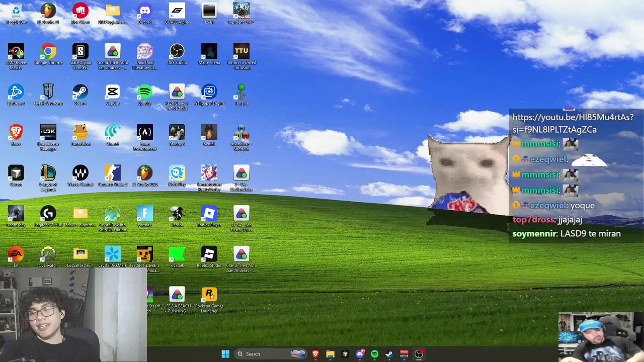Open the Hytale Launcher shortcut
644x362 pixels.
coord(48,95)
